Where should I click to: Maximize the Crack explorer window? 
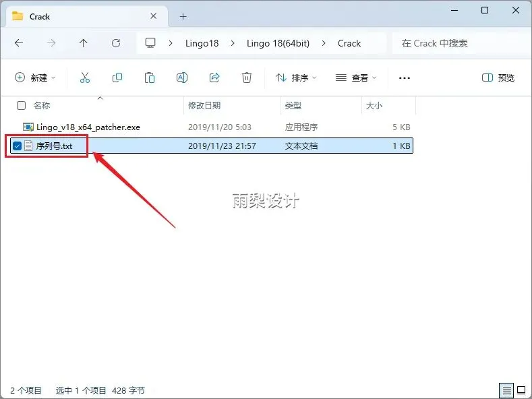pyautogui.click(x=485, y=10)
